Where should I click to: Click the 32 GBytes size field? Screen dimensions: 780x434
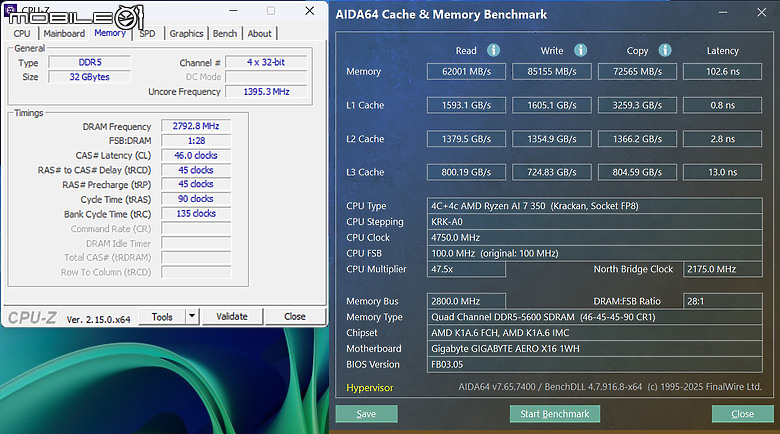[90, 77]
